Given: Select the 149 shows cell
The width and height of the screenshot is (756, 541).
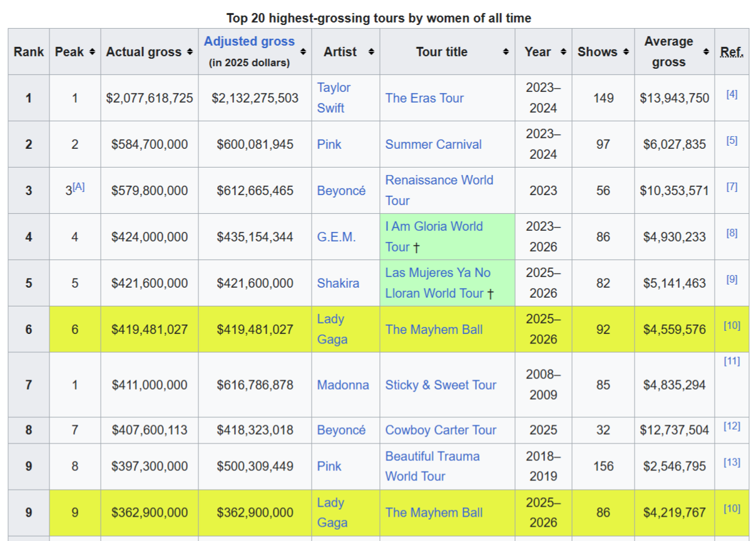Looking at the screenshot, I should [x=603, y=98].
